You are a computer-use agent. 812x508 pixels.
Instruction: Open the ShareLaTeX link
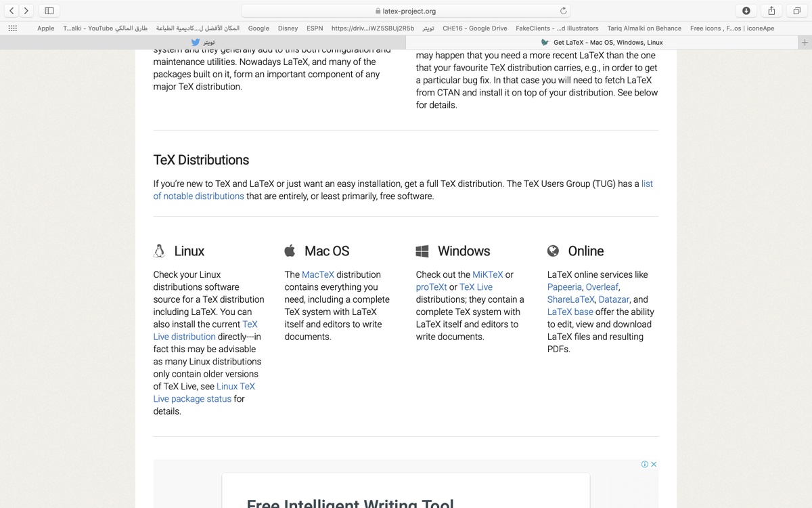point(571,299)
